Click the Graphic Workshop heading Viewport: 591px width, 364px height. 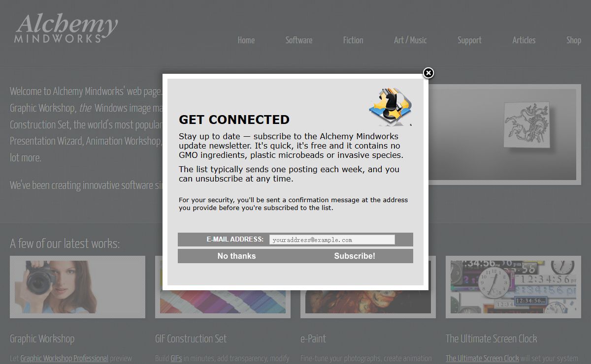tap(42, 338)
